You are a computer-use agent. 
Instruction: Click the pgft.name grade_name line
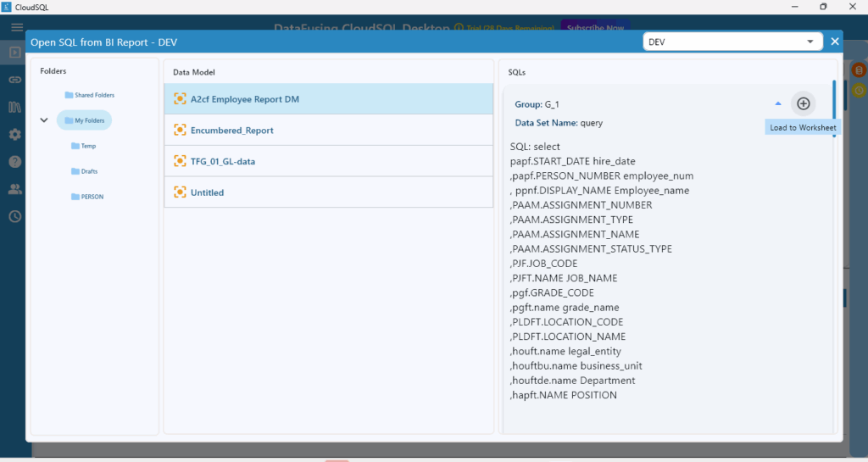[x=565, y=307]
